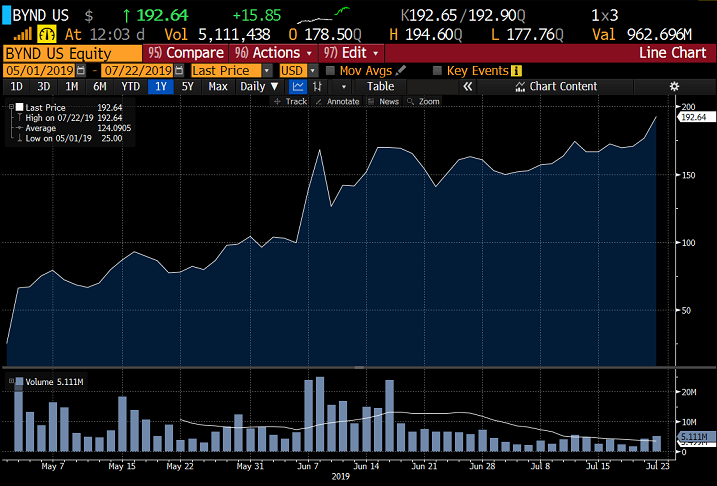Select the 6M range tab
Image resolution: width=717 pixels, height=486 pixels.
100,86
